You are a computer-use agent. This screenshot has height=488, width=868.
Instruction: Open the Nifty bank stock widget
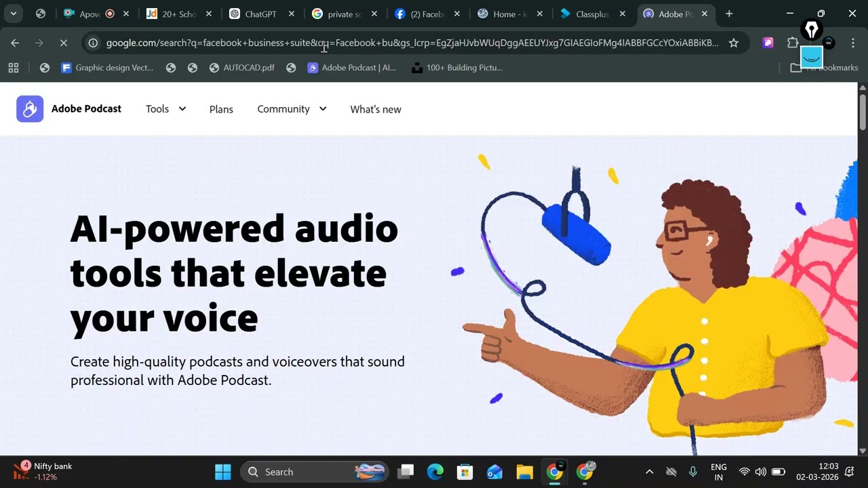tap(43, 471)
